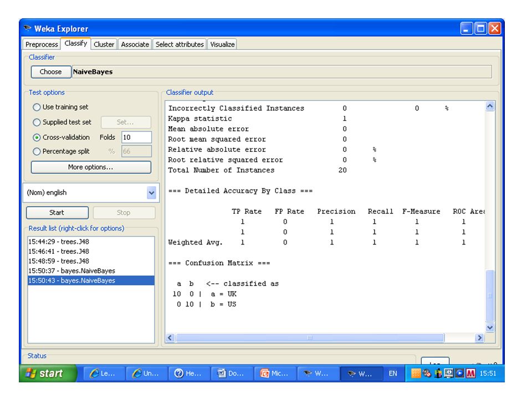Click the classifier output scroll down arrow
532x399 pixels.
coord(489,328)
